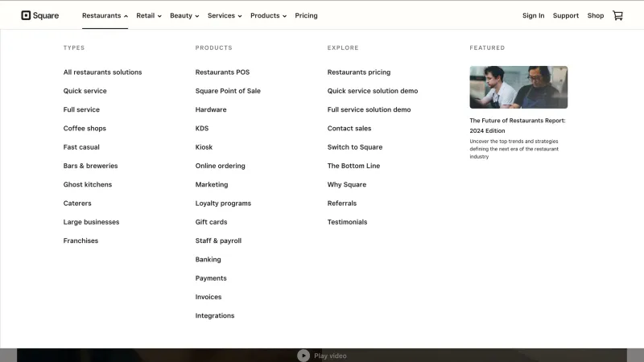Select Full service type

click(81, 109)
